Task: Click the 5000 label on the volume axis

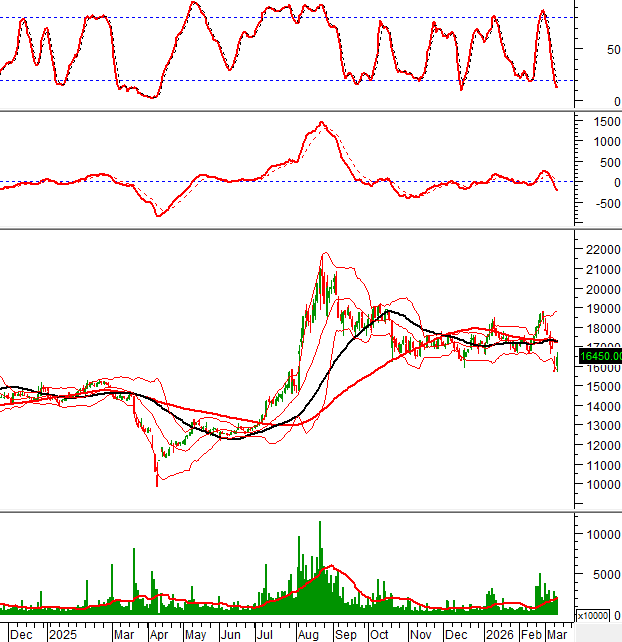Action: tap(598, 574)
